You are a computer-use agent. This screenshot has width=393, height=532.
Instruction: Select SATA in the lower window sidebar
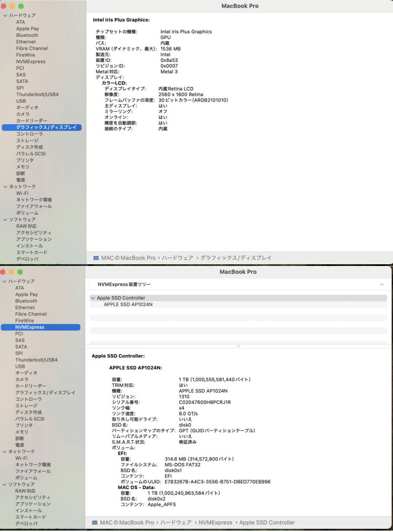click(21, 347)
